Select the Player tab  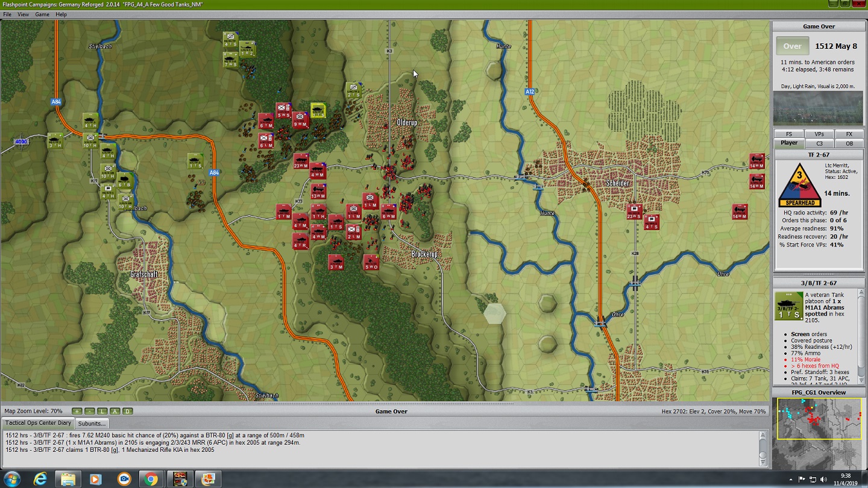click(x=789, y=143)
